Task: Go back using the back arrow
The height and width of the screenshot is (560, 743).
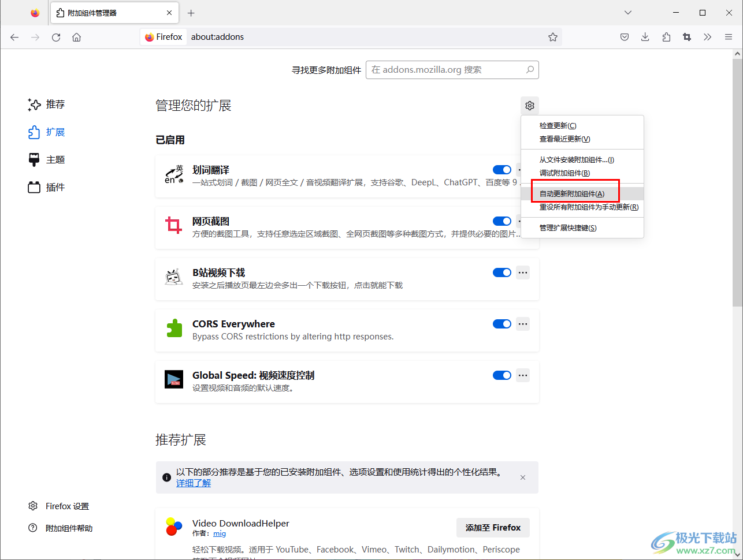Action: pos(14,37)
